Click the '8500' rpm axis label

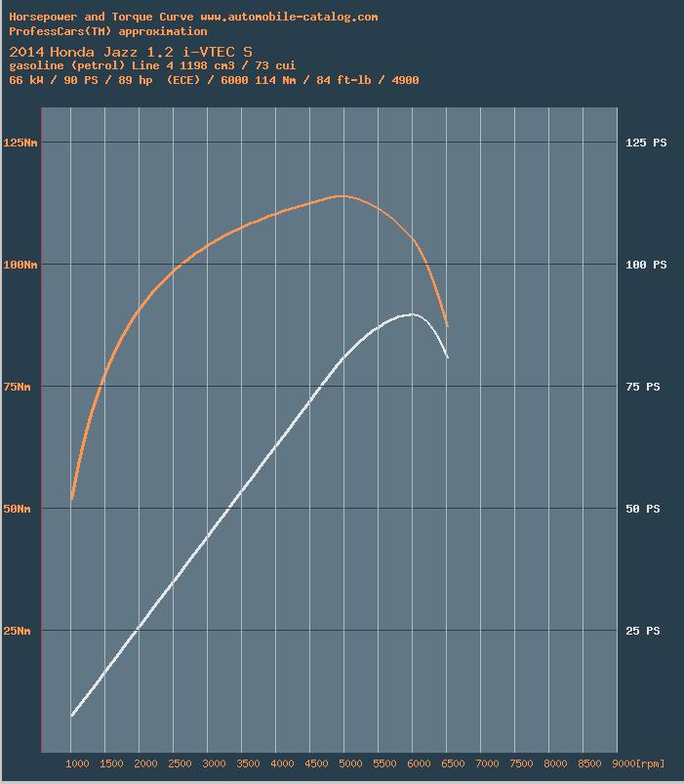589,763
